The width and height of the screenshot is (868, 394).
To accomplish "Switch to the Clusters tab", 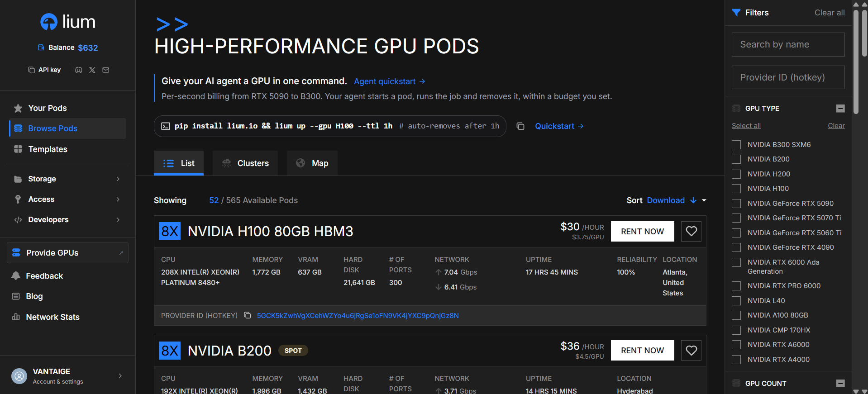I will click(x=245, y=163).
